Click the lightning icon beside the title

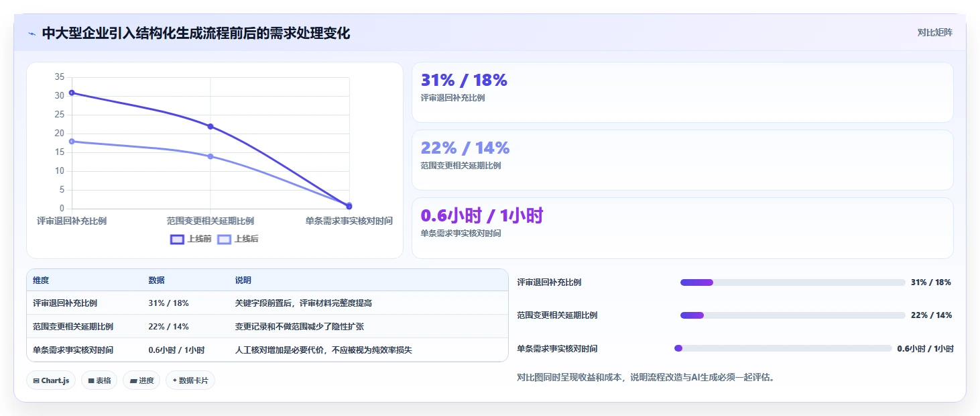(x=32, y=34)
